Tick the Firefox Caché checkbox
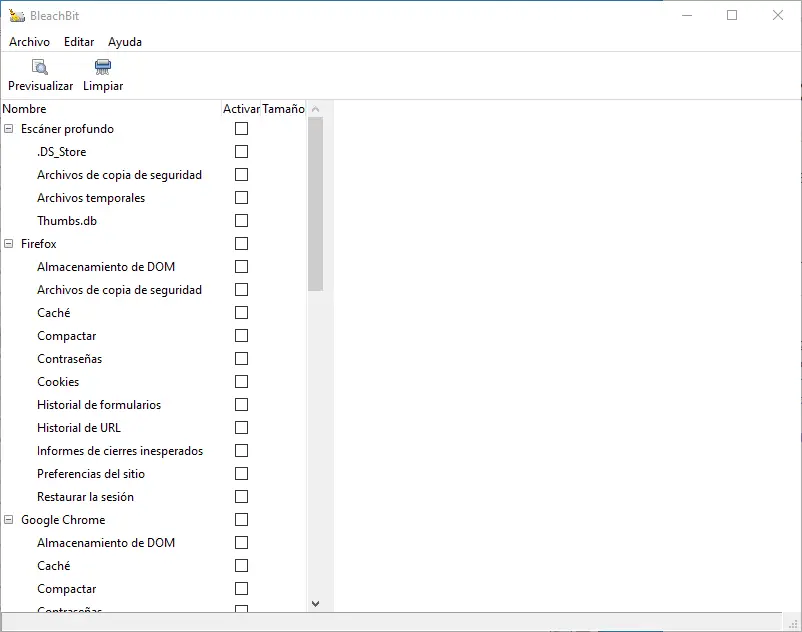 (241, 313)
